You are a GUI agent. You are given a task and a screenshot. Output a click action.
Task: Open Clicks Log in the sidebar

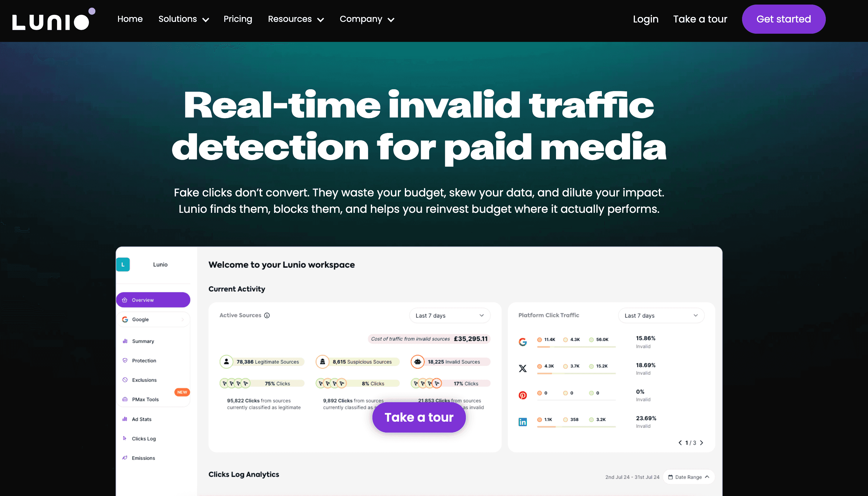point(144,438)
